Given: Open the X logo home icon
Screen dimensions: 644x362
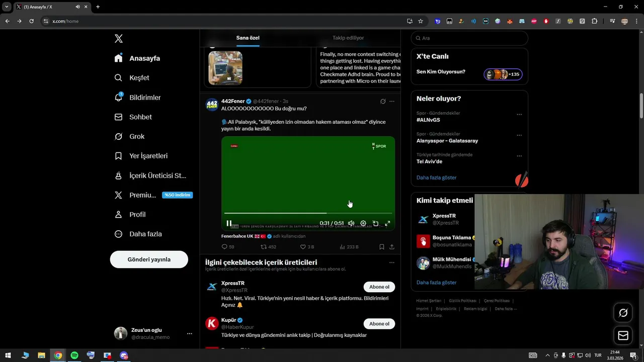Looking at the screenshot, I should click(119, 39).
